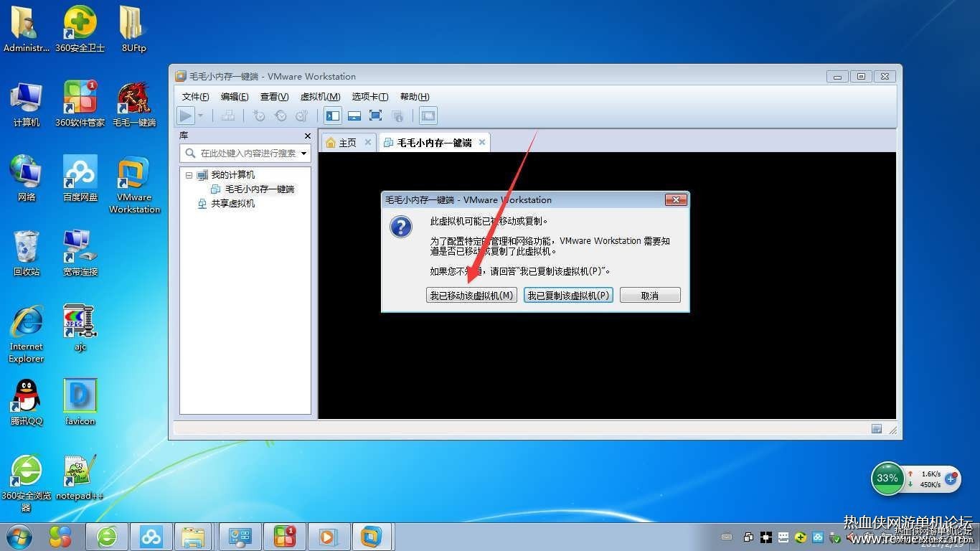The image size is (980, 551).
Task: Click the Windows Start button
Action: coord(19,536)
